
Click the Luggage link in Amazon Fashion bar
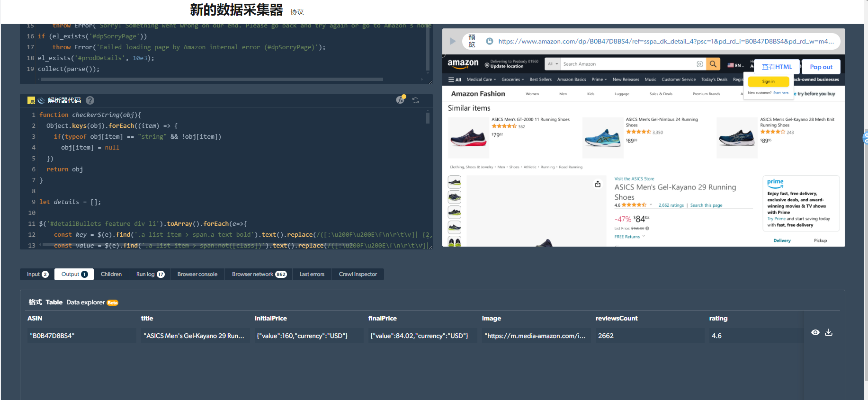[622, 94]
